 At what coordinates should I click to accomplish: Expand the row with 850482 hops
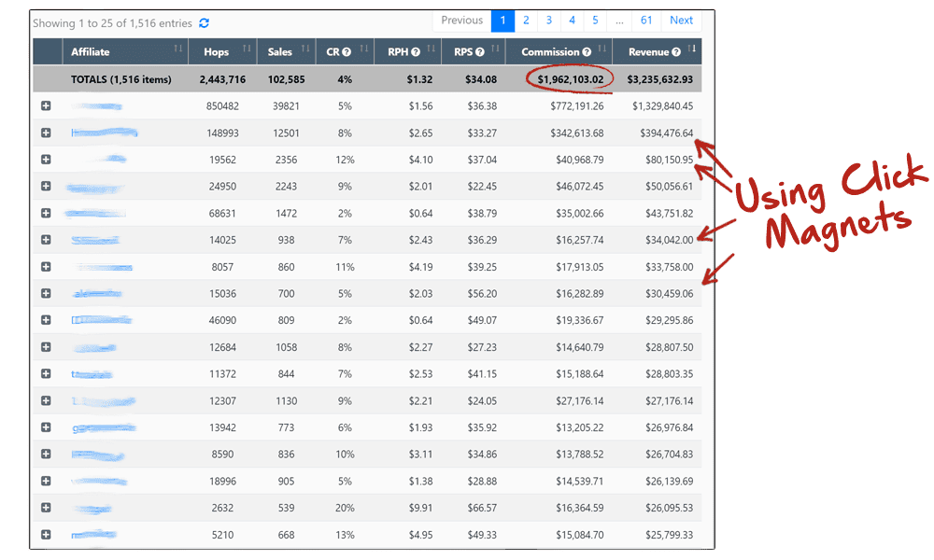click(x=46, y=105)
